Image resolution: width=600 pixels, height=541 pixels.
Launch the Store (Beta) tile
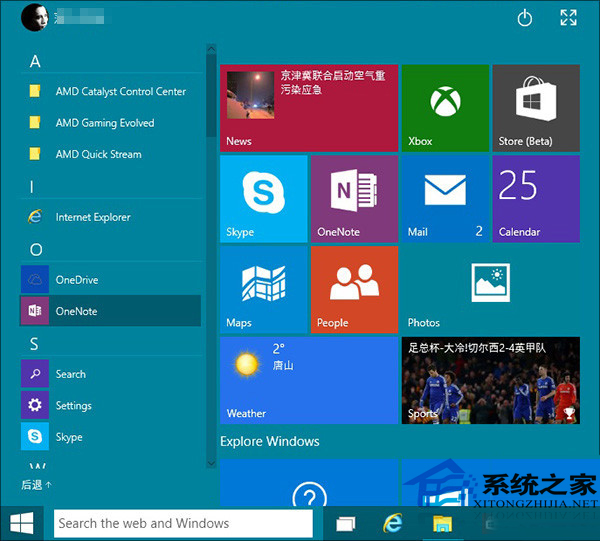click(535, 108)
